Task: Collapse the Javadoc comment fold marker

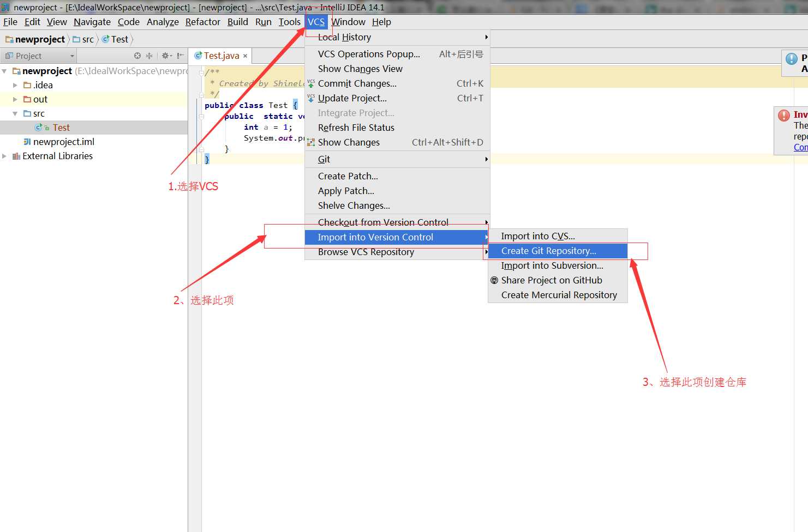Action: point(201,72)
